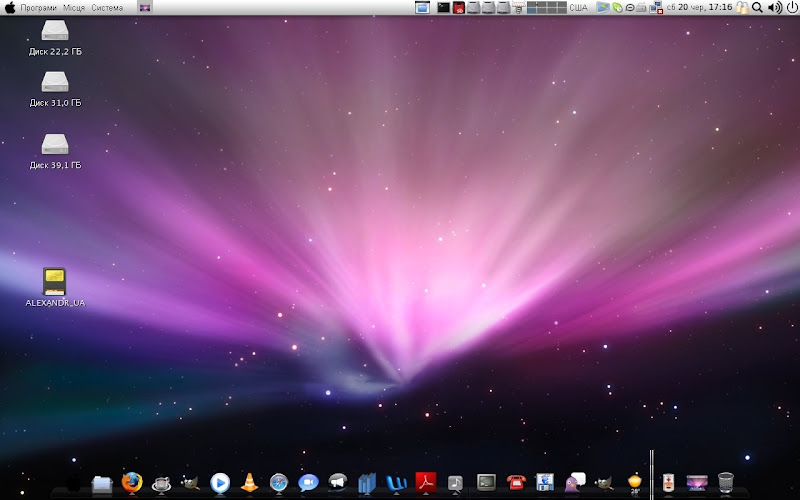This screenshot has height=500, width=800.
Task: Switch keyboard layout indicator США
Action: coord(578,8)
